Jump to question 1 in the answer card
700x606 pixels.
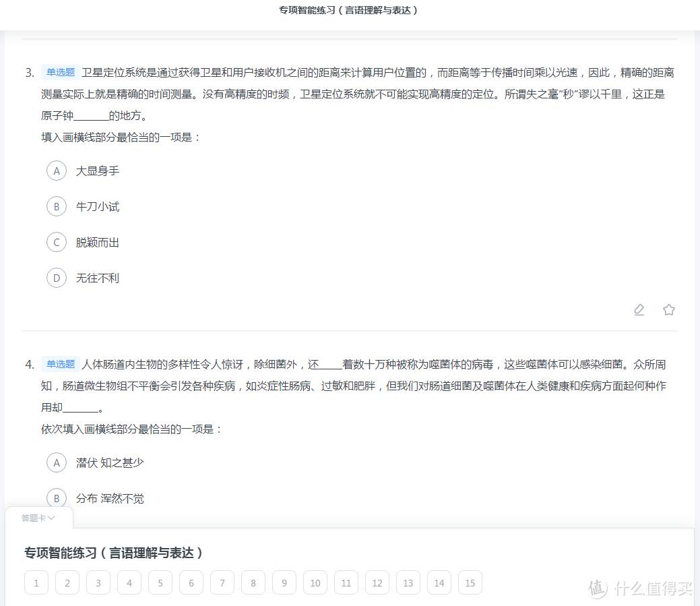coord(36,582)
